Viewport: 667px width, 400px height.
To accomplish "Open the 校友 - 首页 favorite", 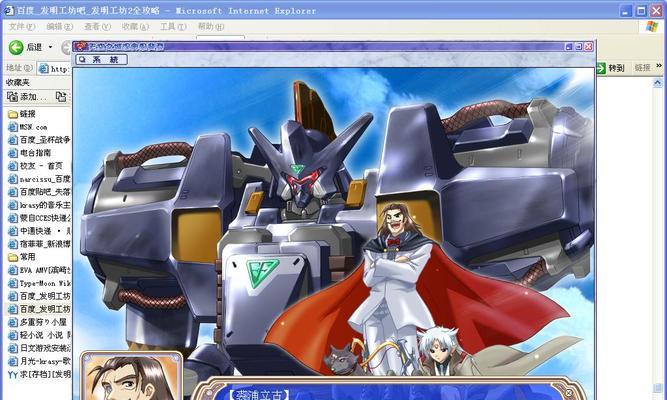I will click(35, 166).
